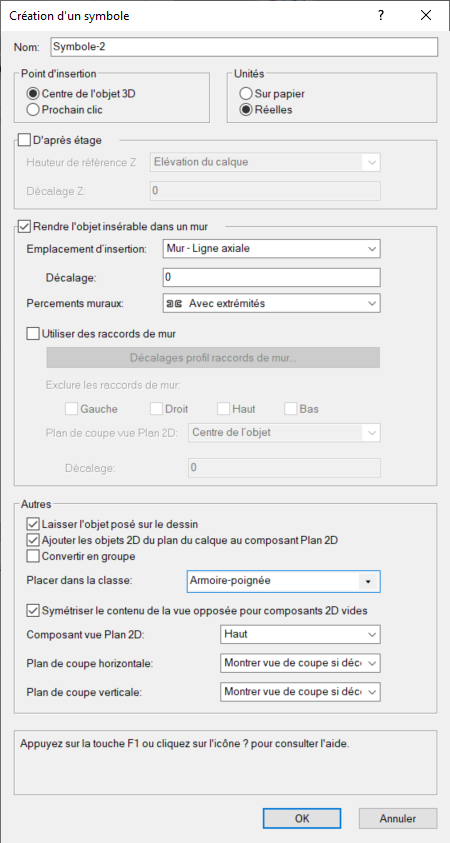Open Emplacement d'insertion dropdown
Image resolution: width=450 pixels, height=843 pixels.
coord(271,249)
